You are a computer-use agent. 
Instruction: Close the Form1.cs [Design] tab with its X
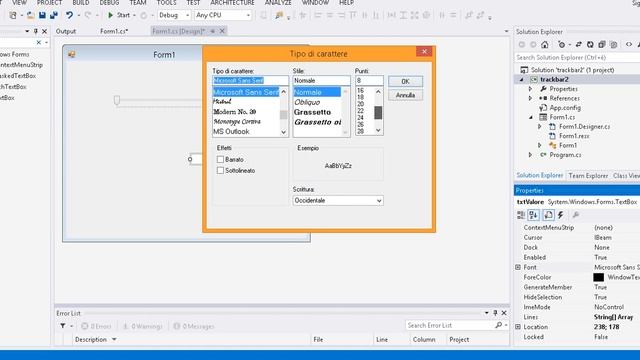pyautogui.click(x=222, y=31)
